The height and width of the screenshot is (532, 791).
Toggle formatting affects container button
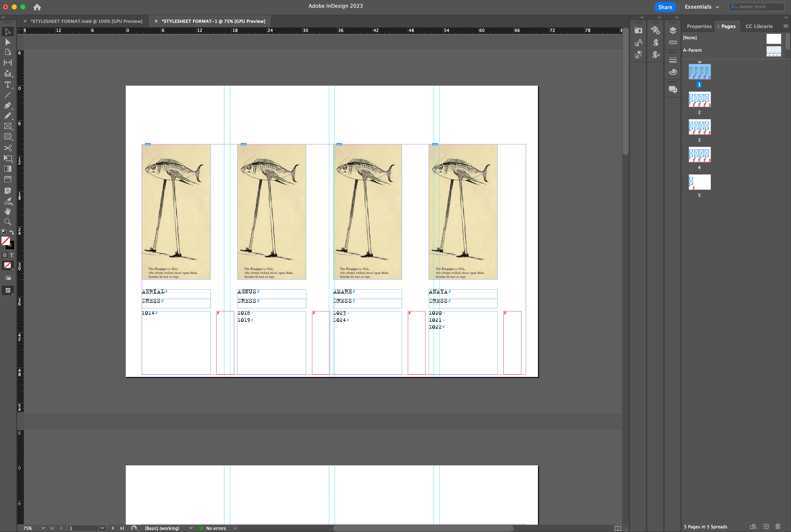click(5, 255)
